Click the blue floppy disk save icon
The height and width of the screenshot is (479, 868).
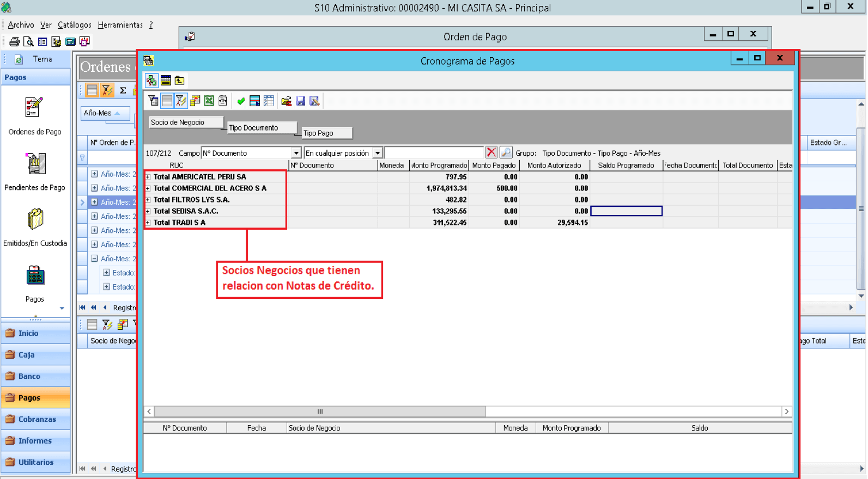point(300,101)
